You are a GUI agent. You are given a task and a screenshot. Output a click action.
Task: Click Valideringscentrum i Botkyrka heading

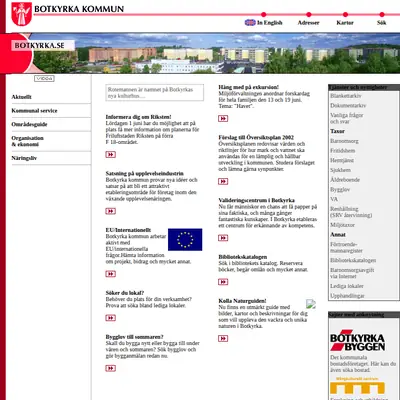coord(256,200)
